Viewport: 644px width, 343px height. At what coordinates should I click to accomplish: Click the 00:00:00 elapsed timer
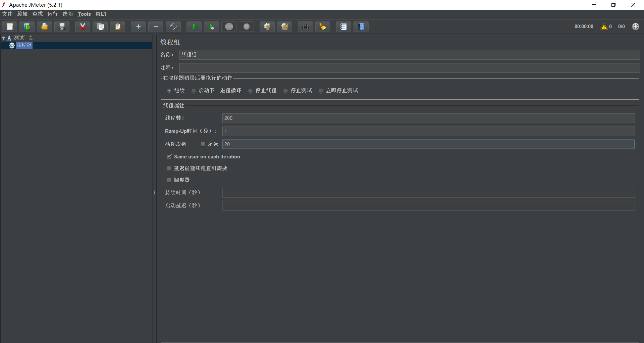point(584,27)
